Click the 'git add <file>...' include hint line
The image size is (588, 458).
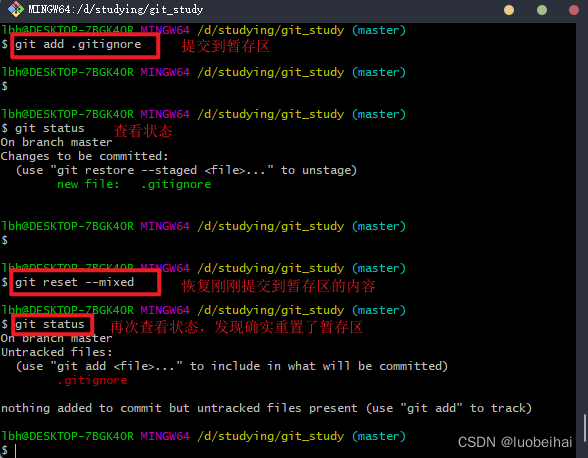point(232,366)
